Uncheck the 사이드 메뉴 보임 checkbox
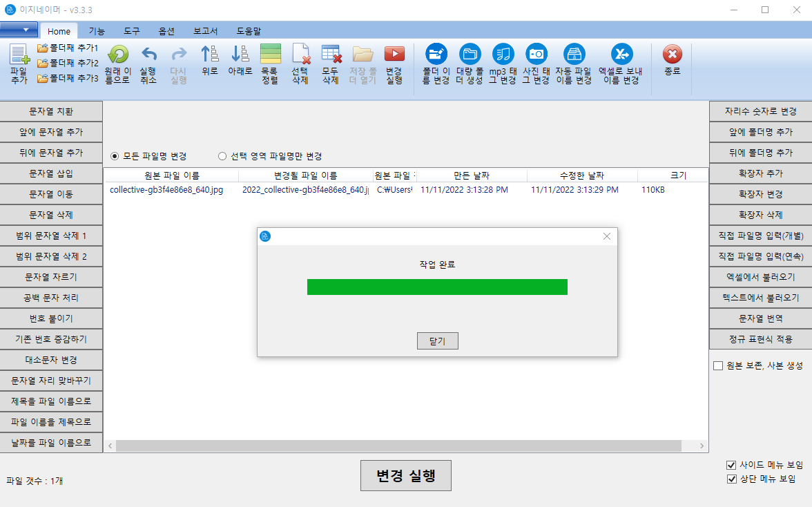812x507 pixels. [x=731, y=465]
